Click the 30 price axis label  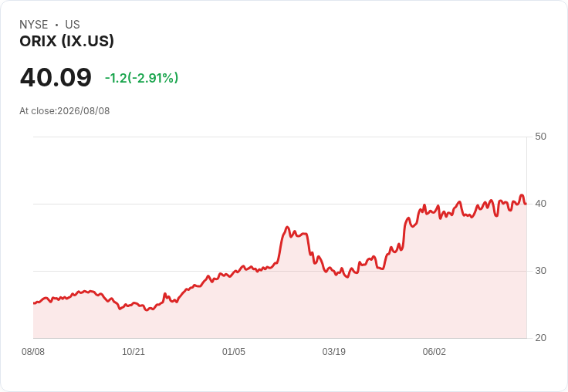click(540, 271)
